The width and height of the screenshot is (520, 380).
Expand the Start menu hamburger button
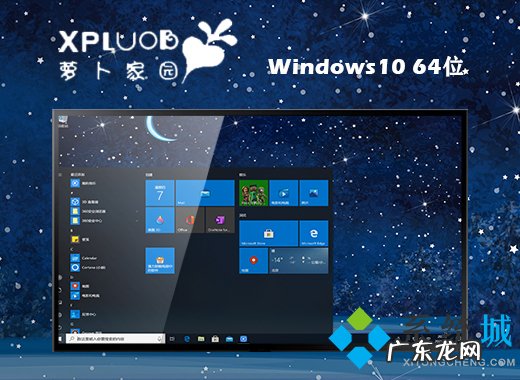click(x=60, y=174)
